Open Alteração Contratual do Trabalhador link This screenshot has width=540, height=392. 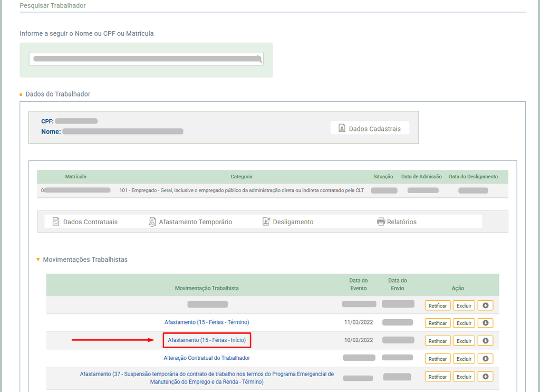[x=207, y=358]
